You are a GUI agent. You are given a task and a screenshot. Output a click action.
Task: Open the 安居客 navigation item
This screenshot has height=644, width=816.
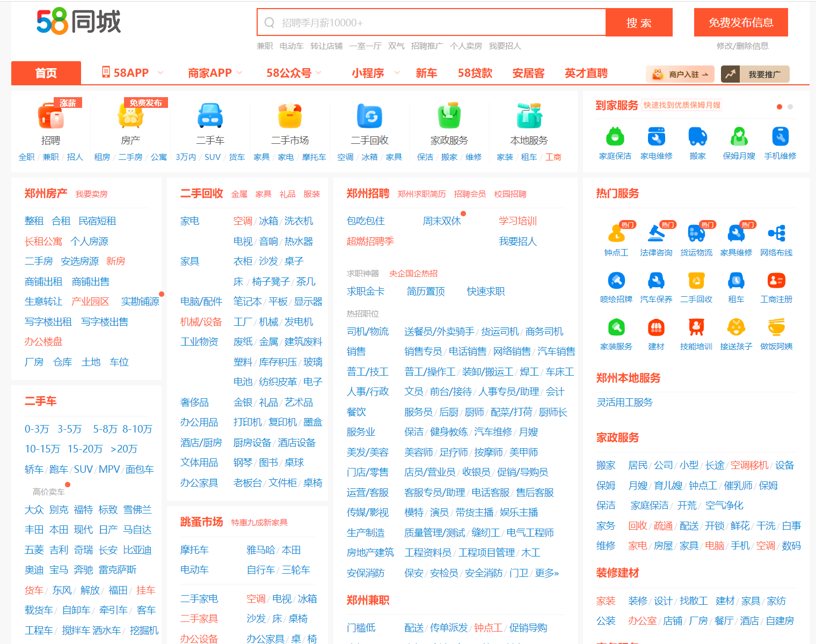pos(528,73)
